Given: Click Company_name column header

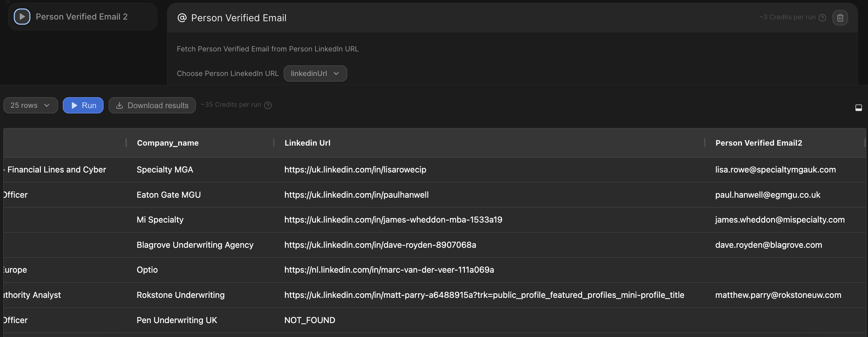Looking at the screenshot, I should (x=168, y=143).
